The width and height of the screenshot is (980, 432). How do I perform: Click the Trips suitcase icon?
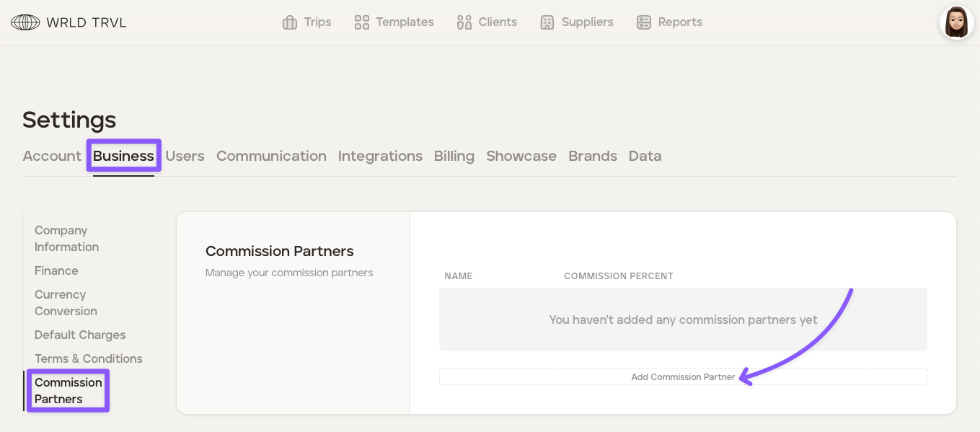290,22
